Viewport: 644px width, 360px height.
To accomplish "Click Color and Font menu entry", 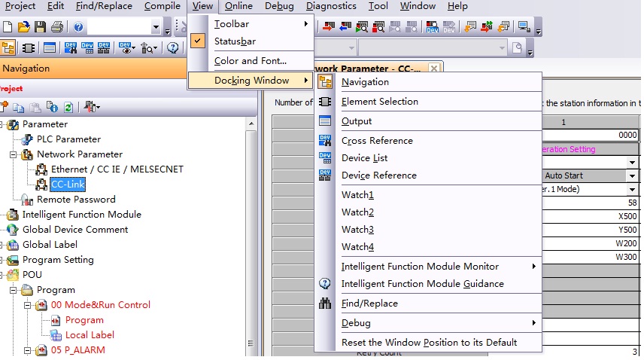I will tap(250, 61).
